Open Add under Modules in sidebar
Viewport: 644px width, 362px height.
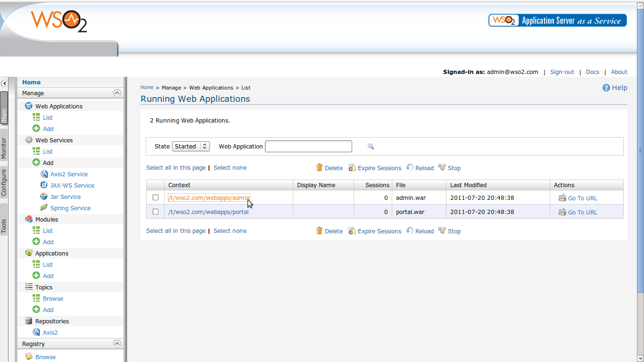click(x=48, y=242)
